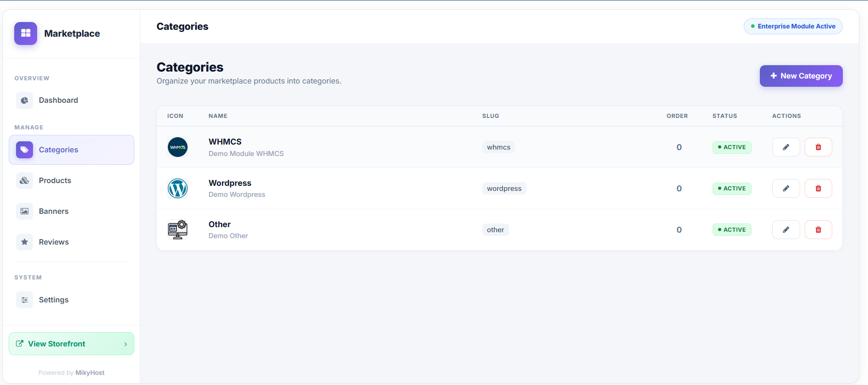Click the external link icon in View Storefront
The width and height of the screenshot is (868, 385).
pyautogui.click(x=20, y=343)
